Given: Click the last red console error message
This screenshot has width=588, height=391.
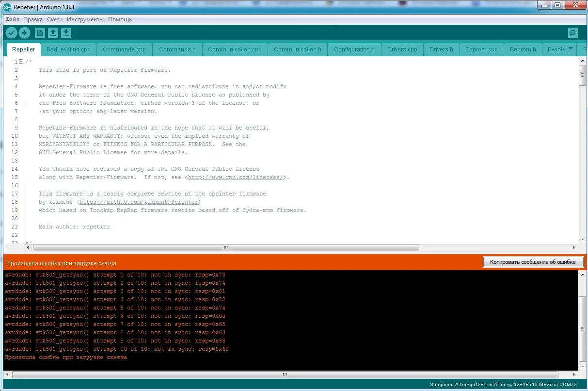Looking at the screenshot, I should tap(66, 358).
